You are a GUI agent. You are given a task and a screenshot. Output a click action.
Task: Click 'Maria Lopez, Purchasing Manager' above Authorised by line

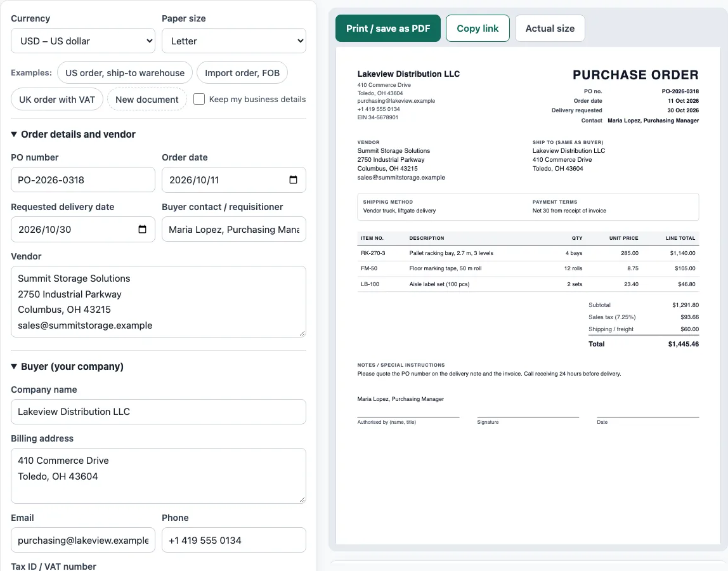point(401,399)
